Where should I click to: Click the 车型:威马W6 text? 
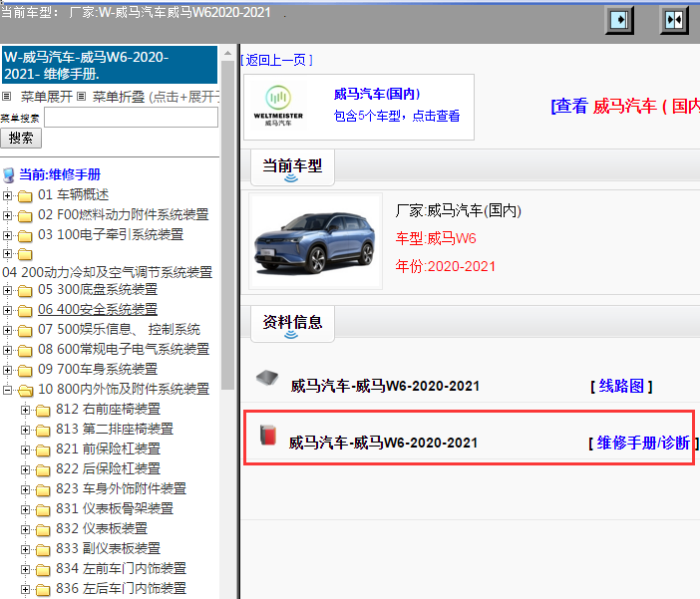tap(436, 238)
